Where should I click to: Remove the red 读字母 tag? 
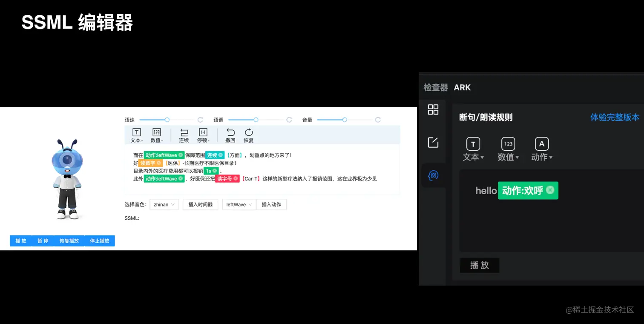coord(236,179)
